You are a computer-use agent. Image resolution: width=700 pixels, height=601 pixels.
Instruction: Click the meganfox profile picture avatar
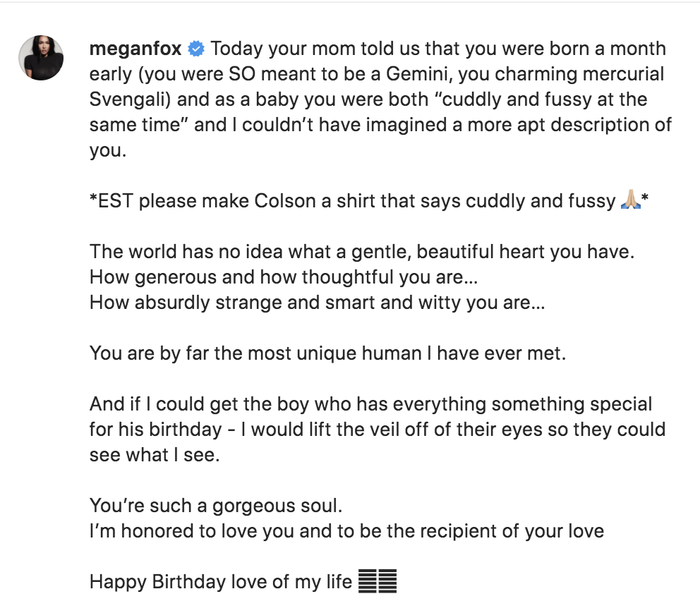(41, 58)
